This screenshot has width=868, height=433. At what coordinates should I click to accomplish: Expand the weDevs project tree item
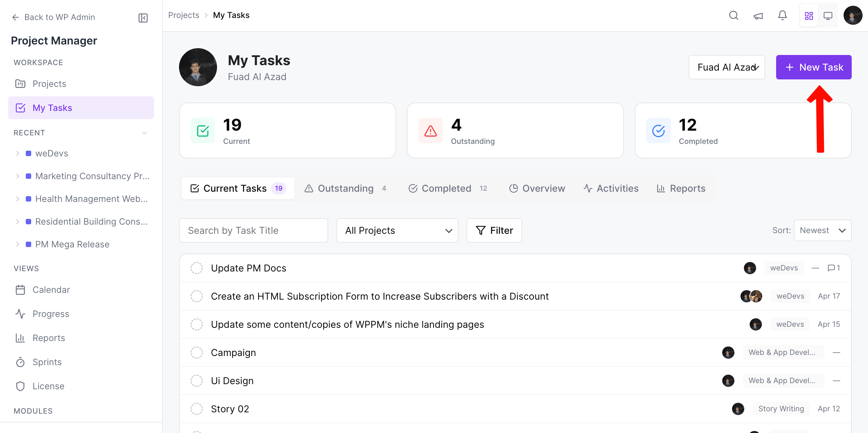click(18, 153)
